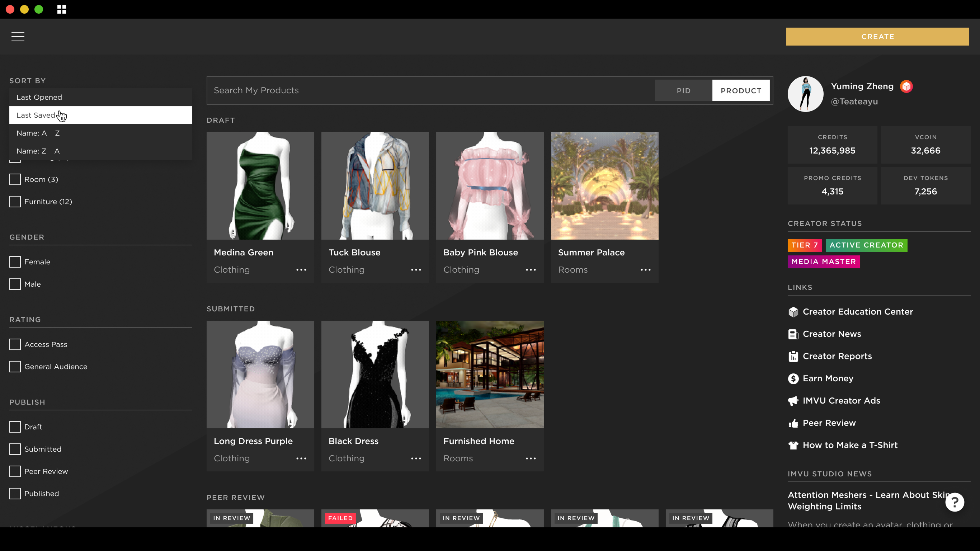The image size is (980, 551).
Task: Check the Female gender filter
Action: point(15,262)
